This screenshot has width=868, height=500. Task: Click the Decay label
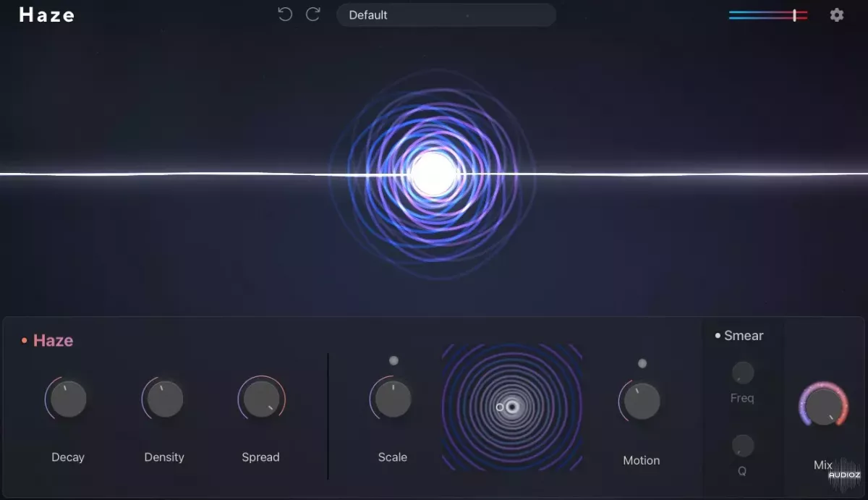pyautogui.click(x=68, y=457)
